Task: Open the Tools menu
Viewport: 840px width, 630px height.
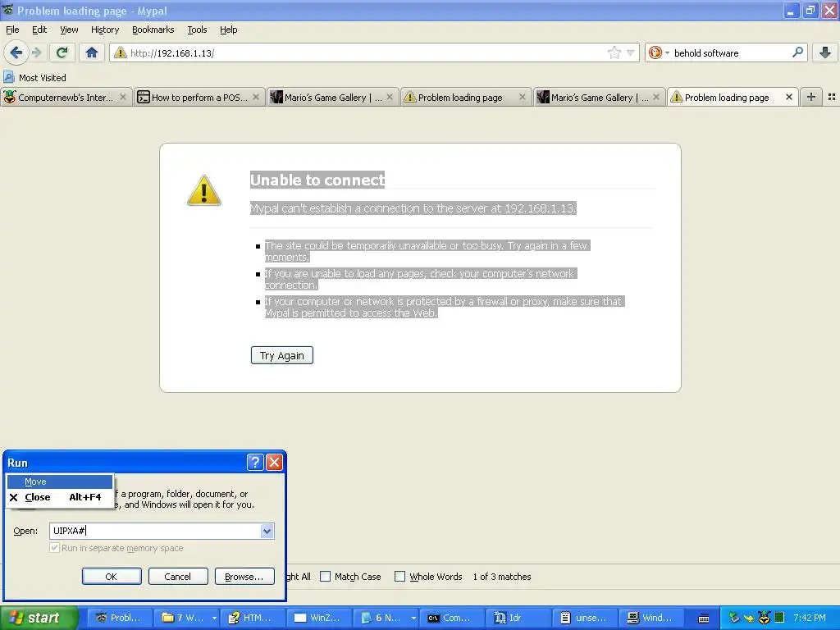Action: (x=197, y=30)
